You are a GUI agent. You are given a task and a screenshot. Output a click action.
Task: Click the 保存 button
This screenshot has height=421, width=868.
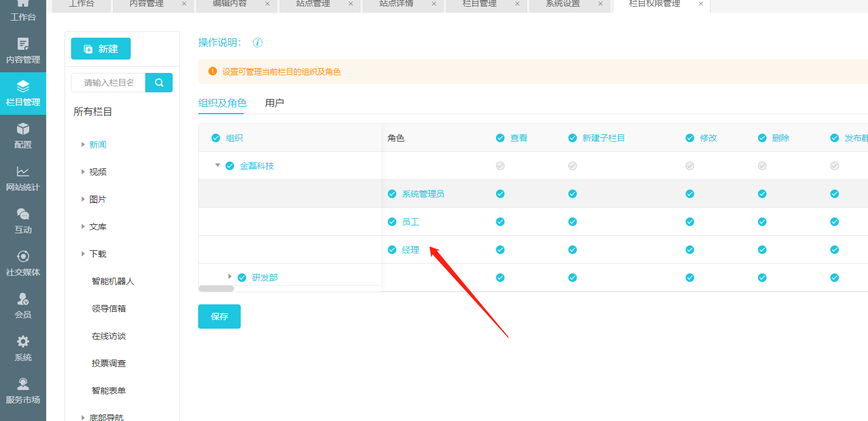(x=219, y=317)
